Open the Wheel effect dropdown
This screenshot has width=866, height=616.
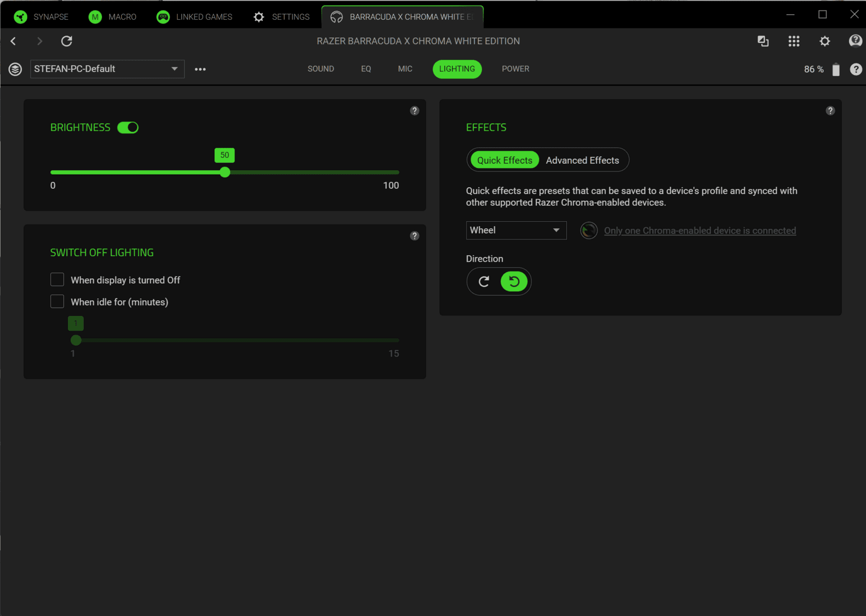tap(516, 231)
